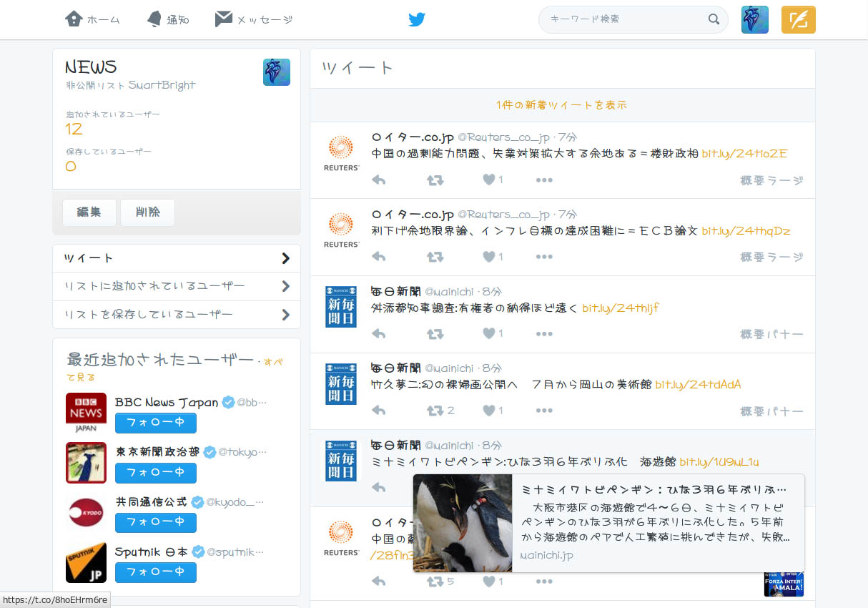The image size is (868, 608).
Task: Toggle follow state for BBC News Japan
Action: 155,423
